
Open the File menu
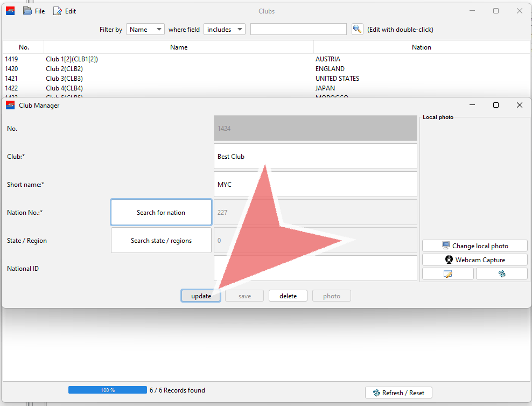pyautogui.click(x=34, y=11)
